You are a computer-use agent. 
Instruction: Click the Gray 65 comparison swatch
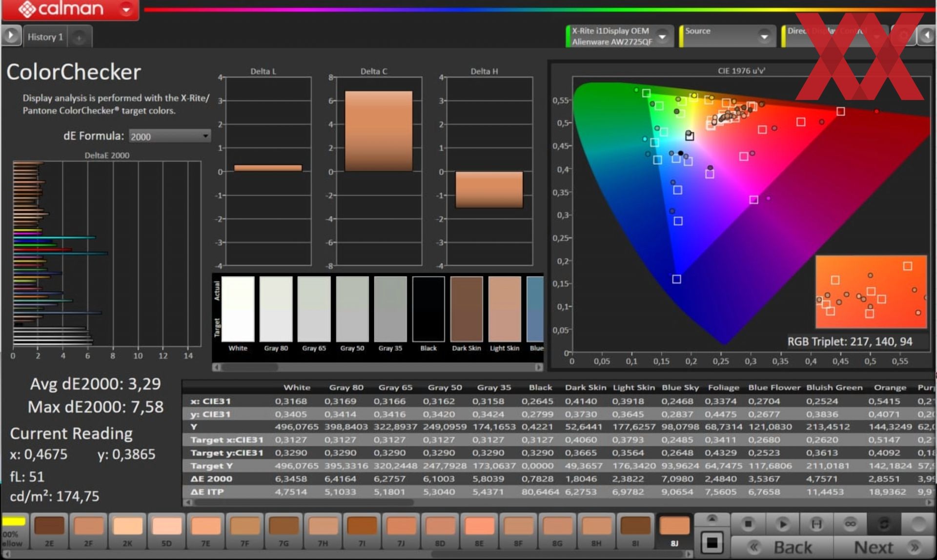(x=314, y=309)
